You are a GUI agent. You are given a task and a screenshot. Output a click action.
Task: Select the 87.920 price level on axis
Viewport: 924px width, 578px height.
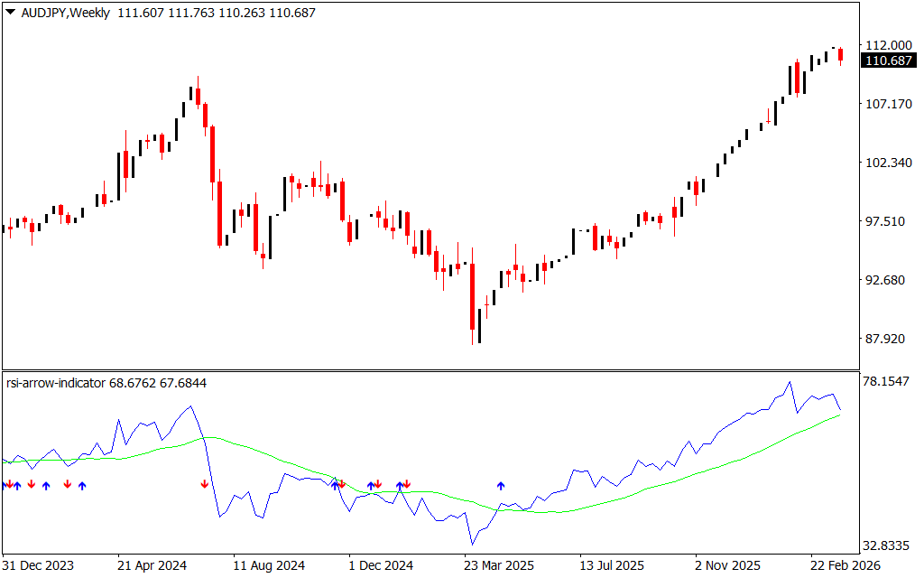click(x=884, y=339)
